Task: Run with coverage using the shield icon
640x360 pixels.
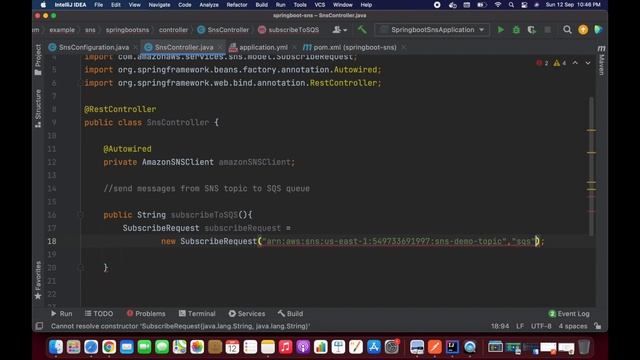Action: [x=531, y=30]
